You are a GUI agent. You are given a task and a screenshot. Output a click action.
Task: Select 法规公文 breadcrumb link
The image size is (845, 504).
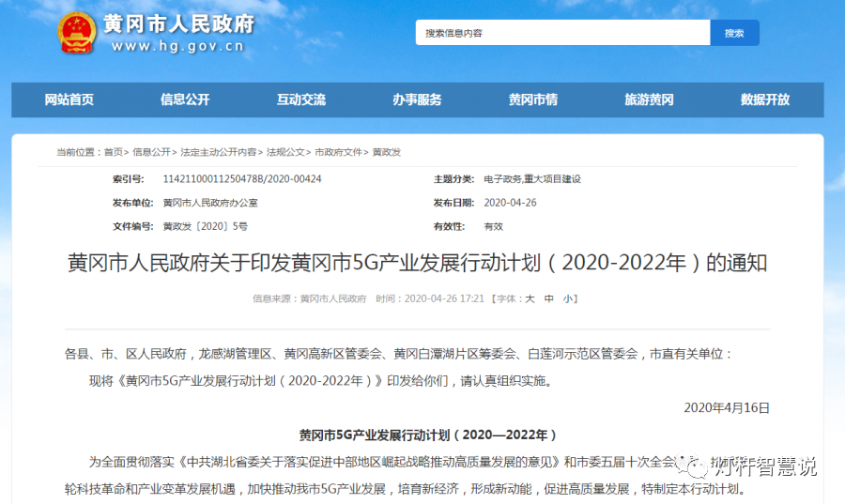pos(285,152)
